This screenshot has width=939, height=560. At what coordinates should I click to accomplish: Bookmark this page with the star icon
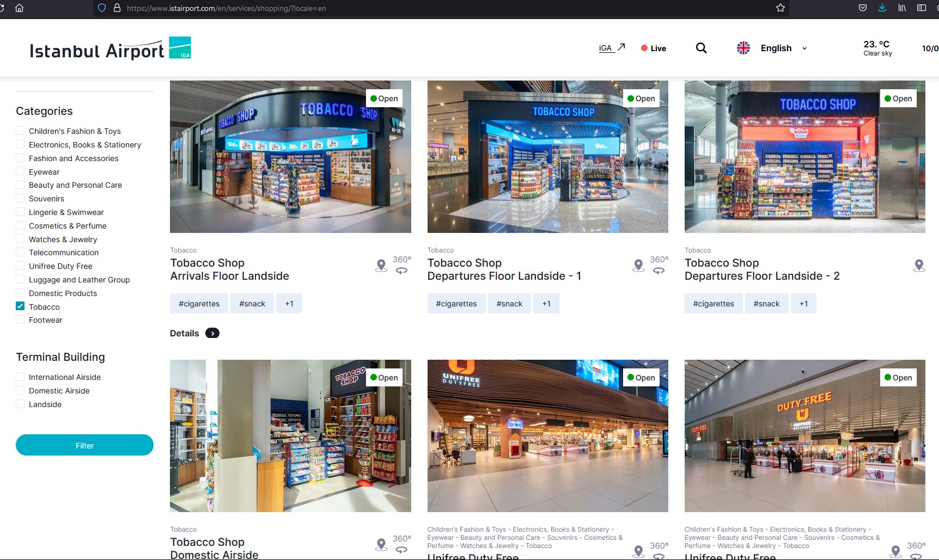coord(781,8)
